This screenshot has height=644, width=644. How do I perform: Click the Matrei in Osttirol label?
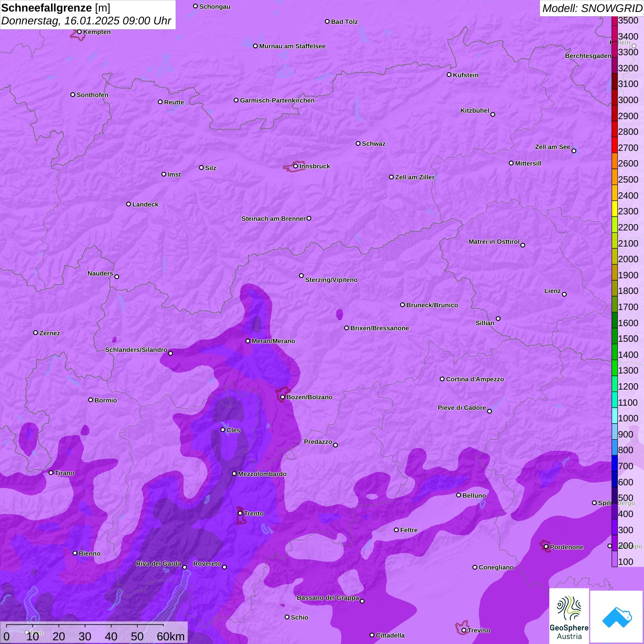coord(494,241)
